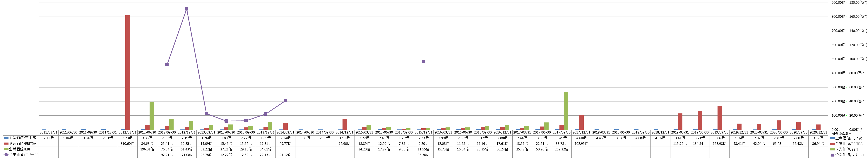Click the red EBITDA bar for 2019/03/31
Image resolution: width=868 pixels, height=158 pixels.
(x=680, y=121)
